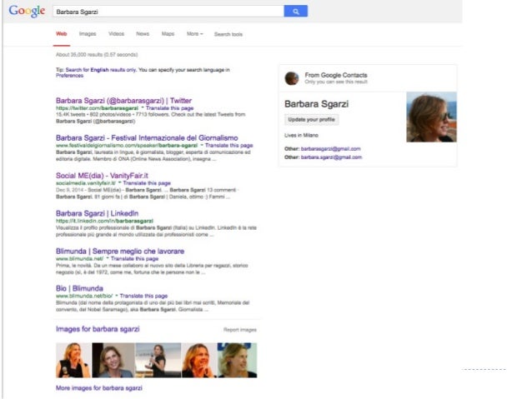This screenshot has height=399, width=532.
Task: Click barbarasgarzi@gmail.com email link
Action: 331,149
